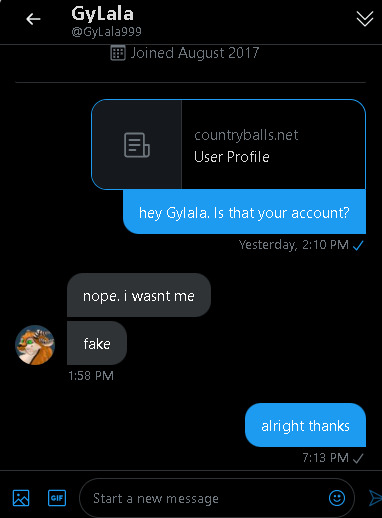Click the 1:58 PM timestamp

[x=91, y=376]
